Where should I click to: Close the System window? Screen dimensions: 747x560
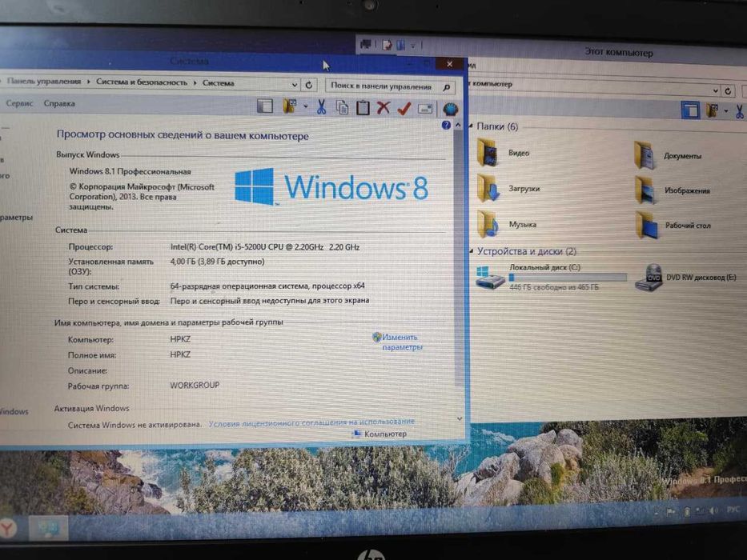(x=449, y=64)
